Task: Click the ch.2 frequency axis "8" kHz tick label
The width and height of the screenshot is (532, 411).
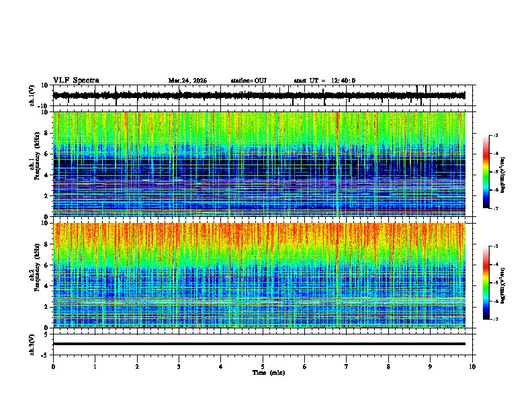Action: [47, 244]
